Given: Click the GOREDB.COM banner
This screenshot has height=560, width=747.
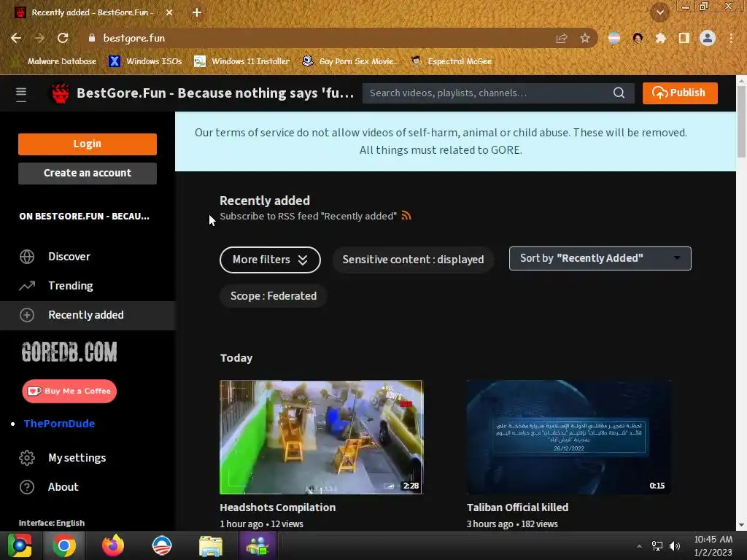Looking at the screenshot, I should click(69, 352).
